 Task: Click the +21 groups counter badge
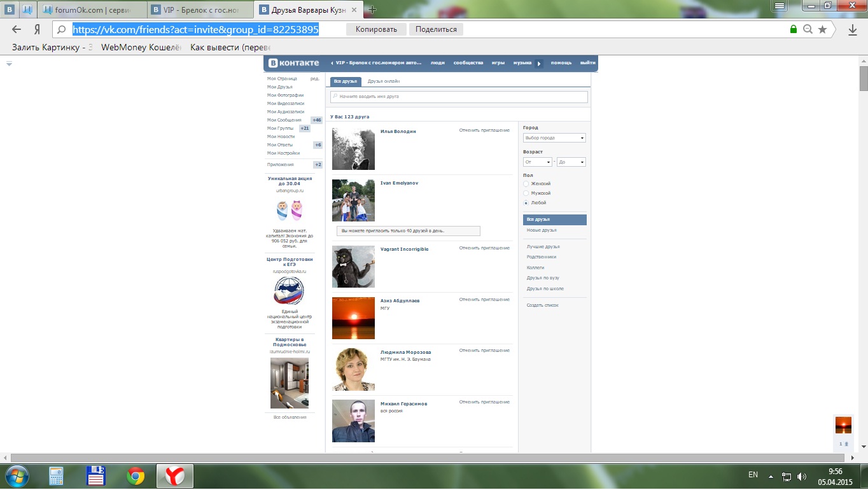[305, 129]
